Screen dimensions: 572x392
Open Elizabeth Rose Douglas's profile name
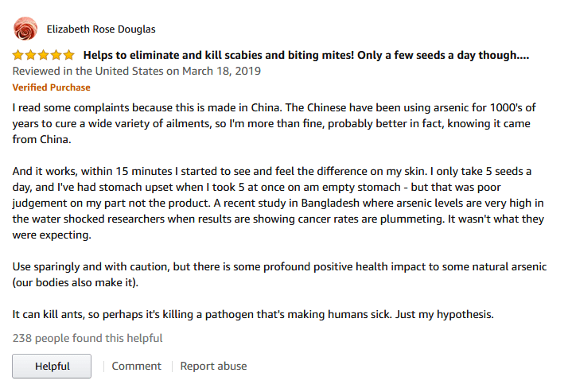[x=101, y=29]
